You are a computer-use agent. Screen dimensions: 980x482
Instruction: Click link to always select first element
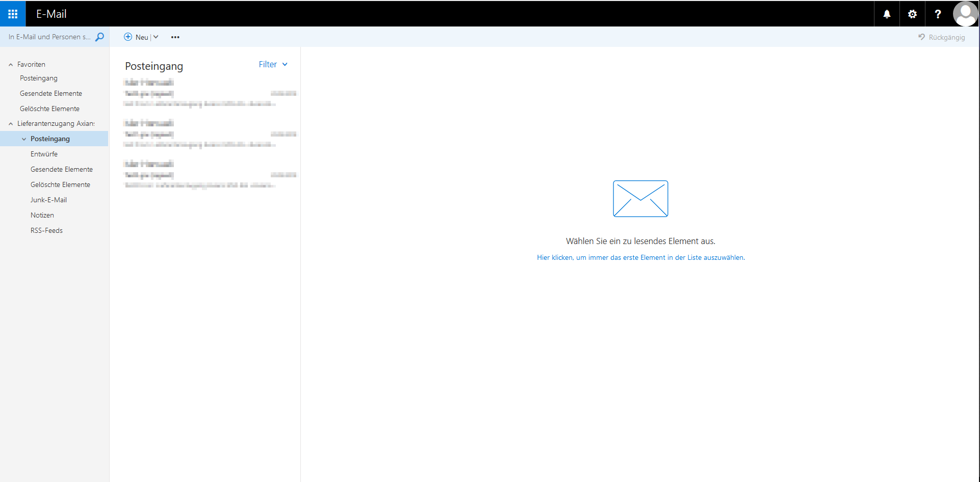(640, 257)
